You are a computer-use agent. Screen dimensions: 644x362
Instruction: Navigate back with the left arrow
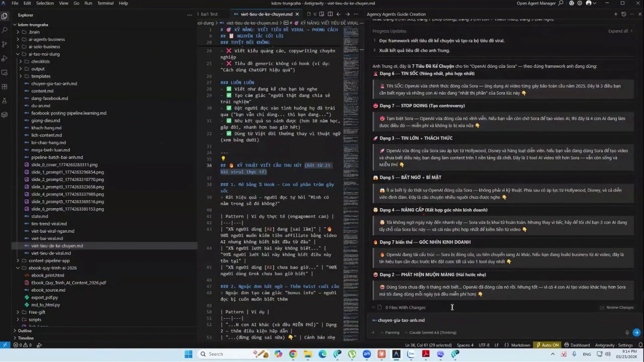point(339,14)
